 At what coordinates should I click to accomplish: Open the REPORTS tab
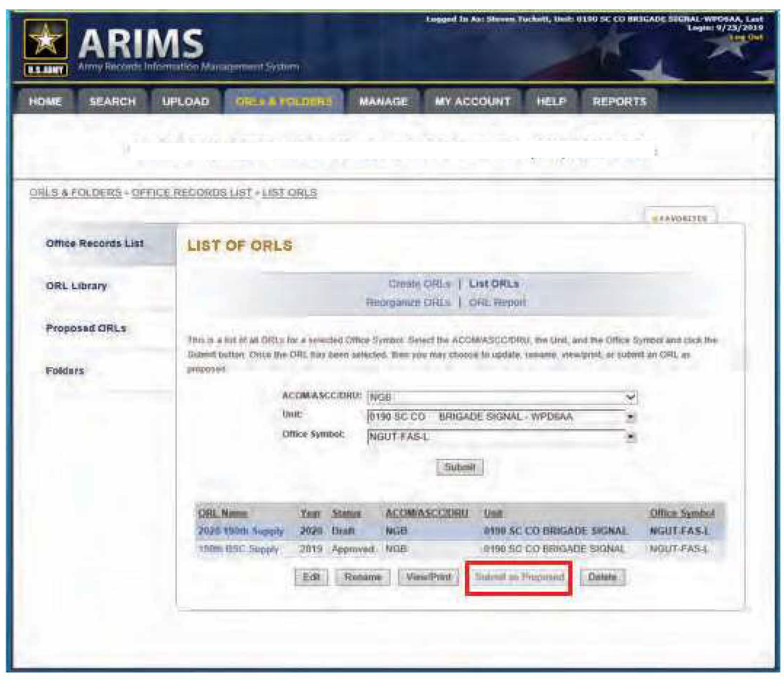(x=620, y=101)
